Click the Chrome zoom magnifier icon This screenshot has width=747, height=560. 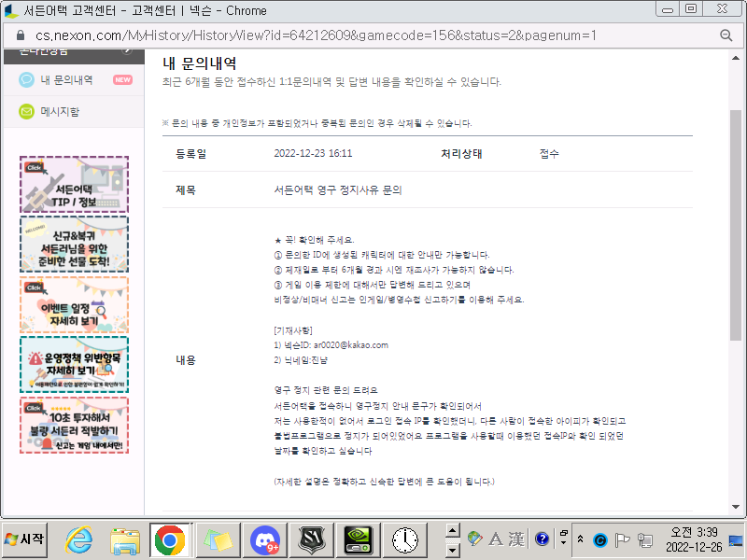click(726, 35)
